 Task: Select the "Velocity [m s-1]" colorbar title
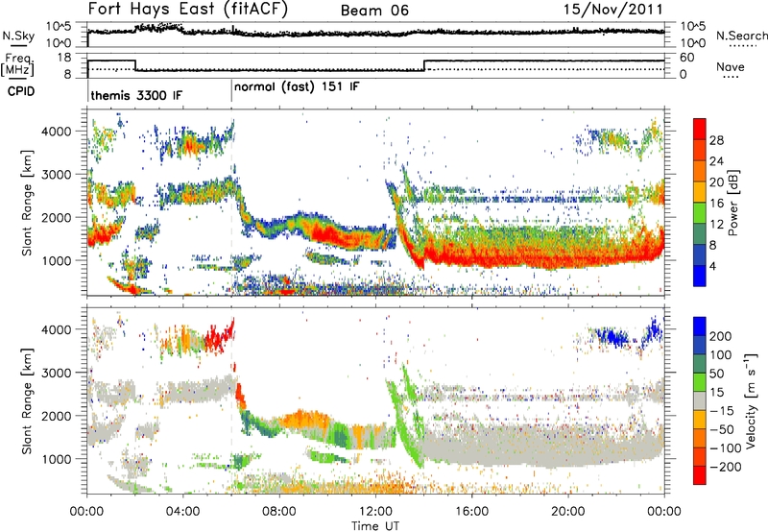pos(751,400)
